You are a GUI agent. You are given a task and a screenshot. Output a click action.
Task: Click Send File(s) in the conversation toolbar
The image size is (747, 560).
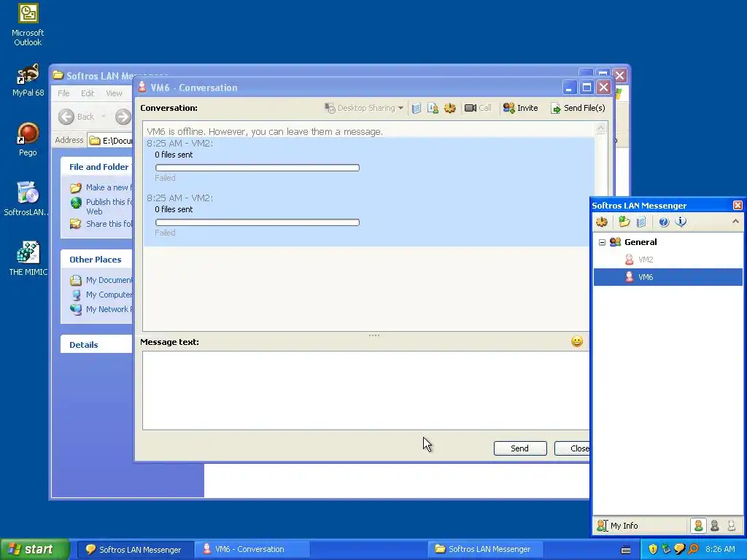point(578,108)
